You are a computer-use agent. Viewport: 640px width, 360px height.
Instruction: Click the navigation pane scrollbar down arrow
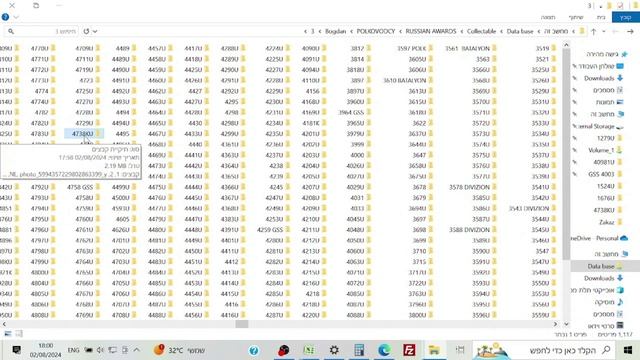coord(566,324)
